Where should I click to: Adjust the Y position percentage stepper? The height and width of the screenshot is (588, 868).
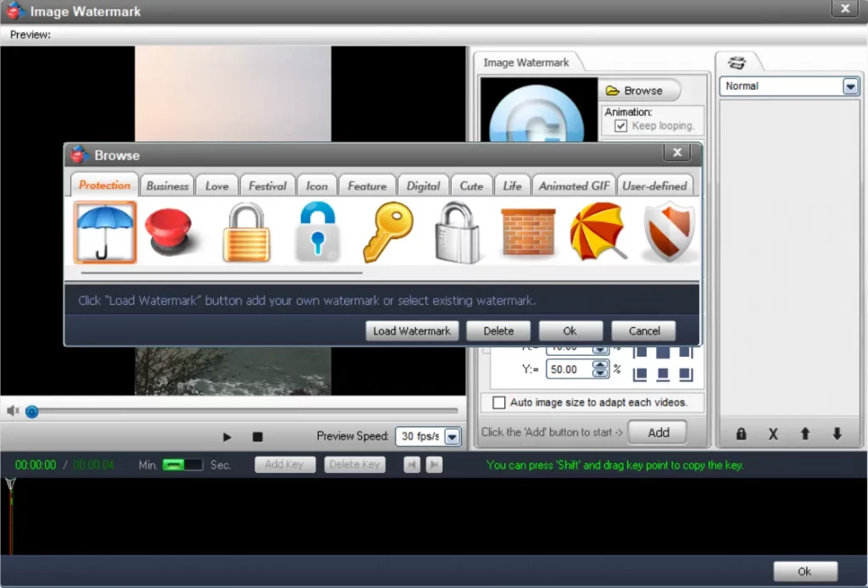[x=600, y=369]
